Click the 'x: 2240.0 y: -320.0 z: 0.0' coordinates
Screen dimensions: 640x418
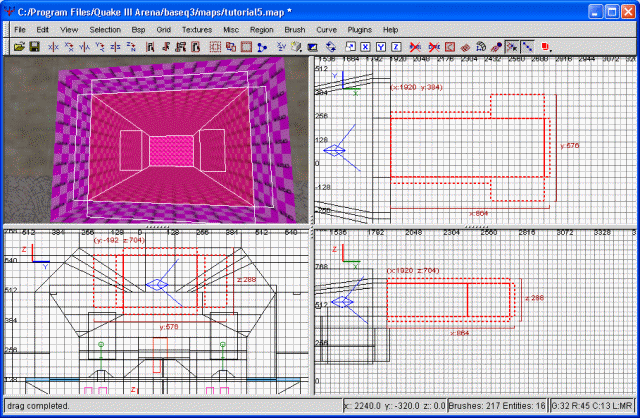395,406
